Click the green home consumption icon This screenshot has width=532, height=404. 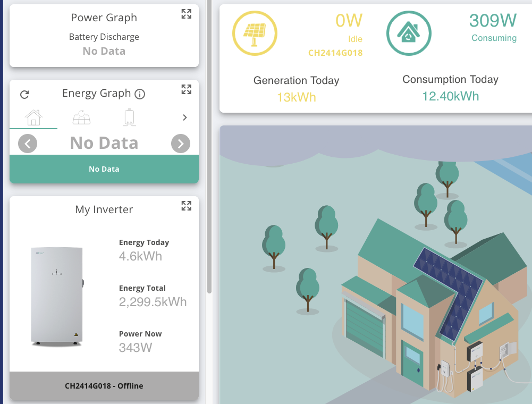(409, 33)
